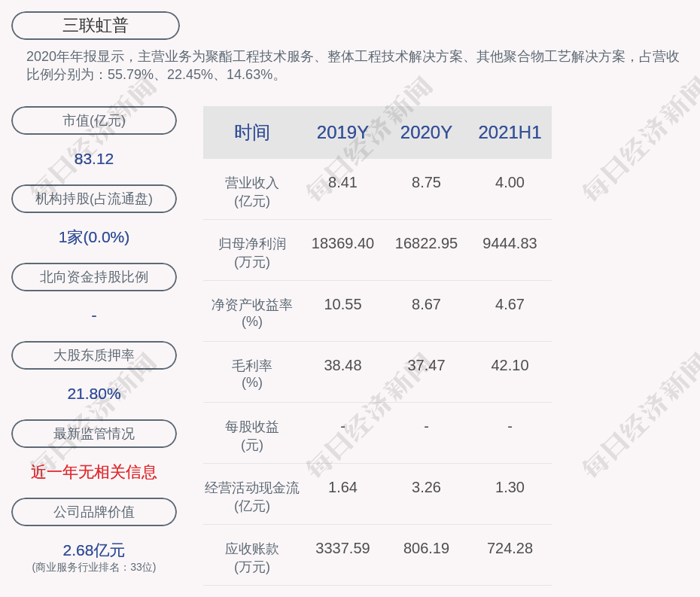The height and width of the screenshot is (597, 700).
Task: Click the 三联虹普 company name pill
Action: 95,26
